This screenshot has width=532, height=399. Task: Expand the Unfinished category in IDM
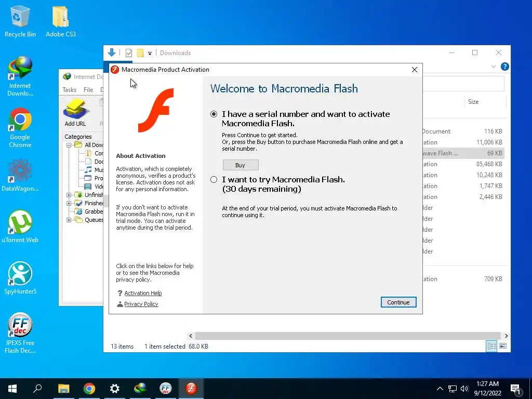tap(69, 195)
